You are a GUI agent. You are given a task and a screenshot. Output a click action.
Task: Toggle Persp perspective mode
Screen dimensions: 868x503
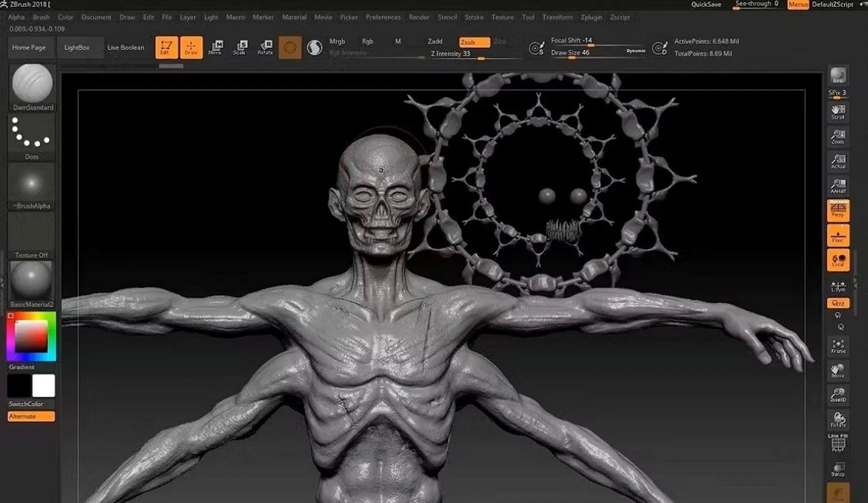[838, 210]
